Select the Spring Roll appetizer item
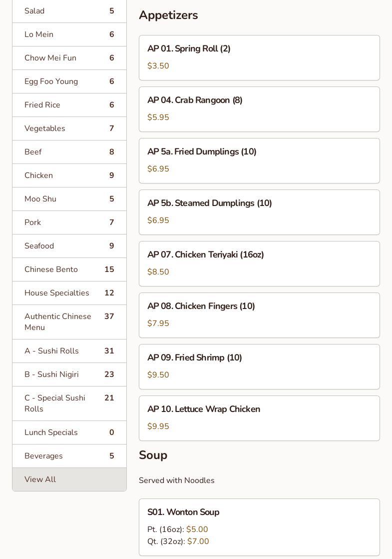The image size is (392, 559). [259, 57]
